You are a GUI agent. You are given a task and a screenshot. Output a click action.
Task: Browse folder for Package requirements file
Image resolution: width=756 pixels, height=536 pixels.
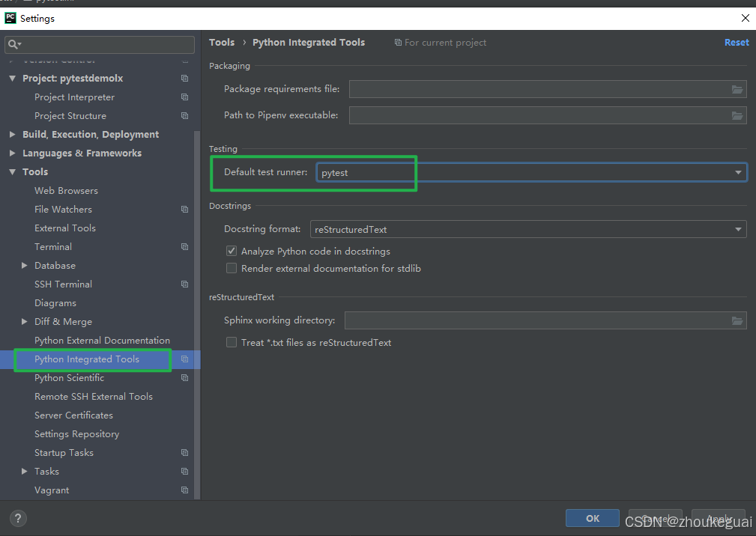click(737, 89)
